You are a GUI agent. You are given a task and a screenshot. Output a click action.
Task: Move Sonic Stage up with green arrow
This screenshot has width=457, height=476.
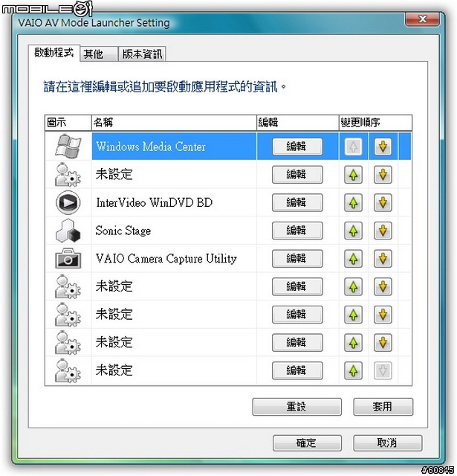353,231
